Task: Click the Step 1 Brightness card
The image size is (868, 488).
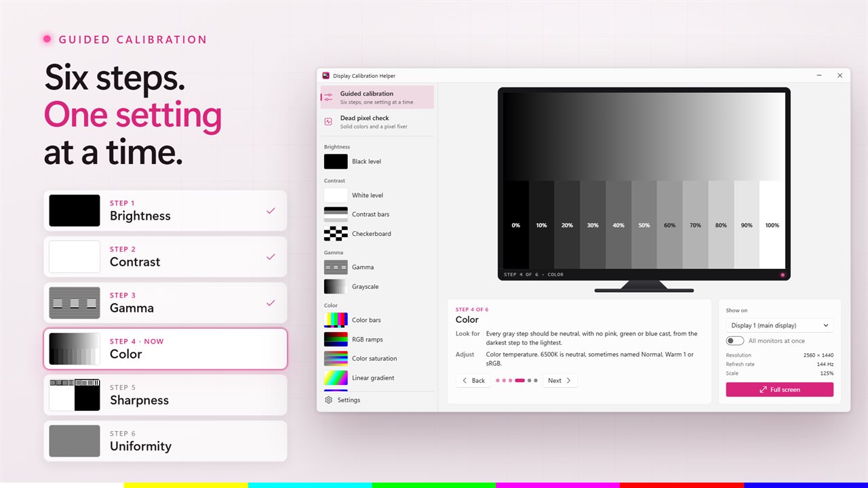Action: point(165,211)
